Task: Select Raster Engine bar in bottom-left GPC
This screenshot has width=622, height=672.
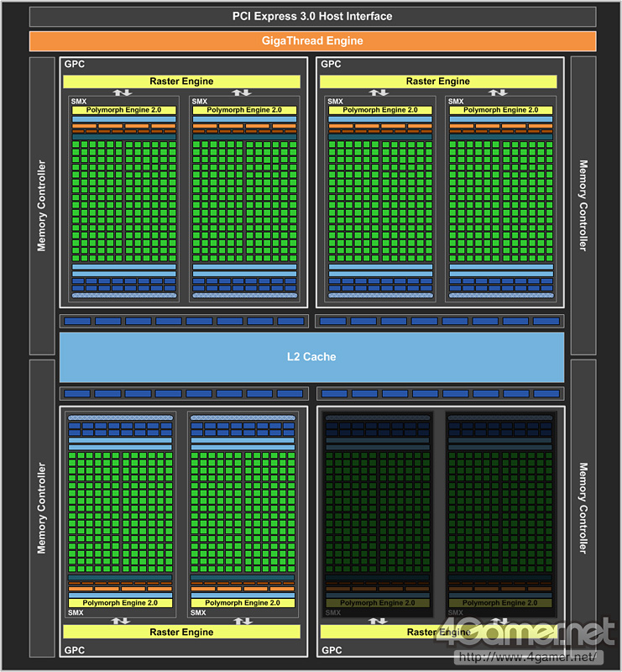Action: tap(181, 632)
